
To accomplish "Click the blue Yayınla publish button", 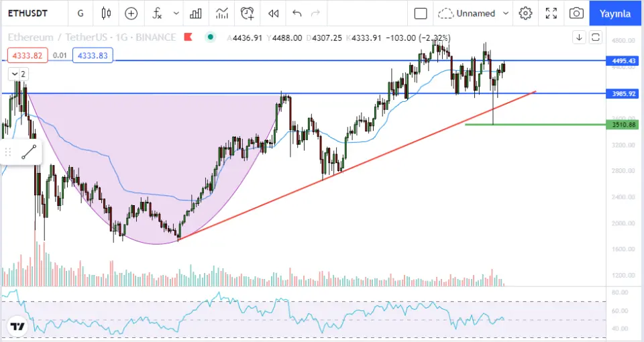I will click(x=615, y=13).
